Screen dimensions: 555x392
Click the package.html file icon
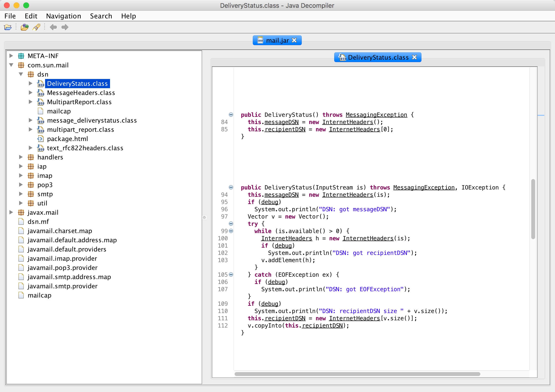coord(40,139)
